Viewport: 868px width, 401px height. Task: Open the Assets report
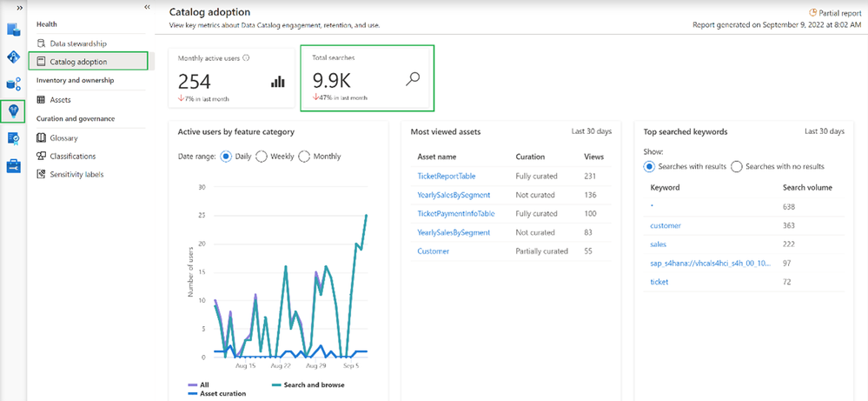[x=60, y=100]
